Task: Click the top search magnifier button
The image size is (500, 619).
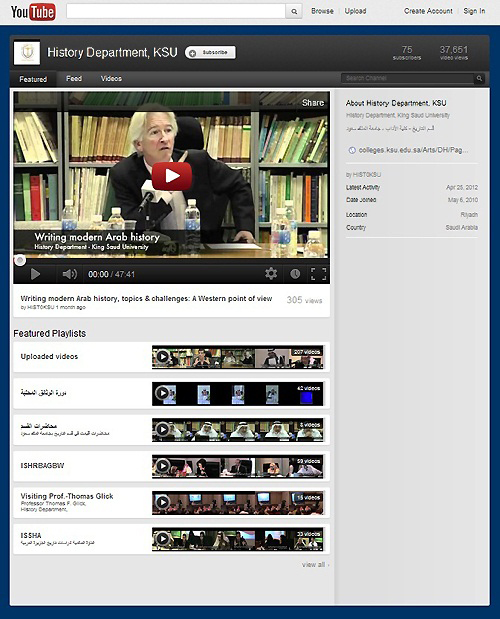Action: 294,11
